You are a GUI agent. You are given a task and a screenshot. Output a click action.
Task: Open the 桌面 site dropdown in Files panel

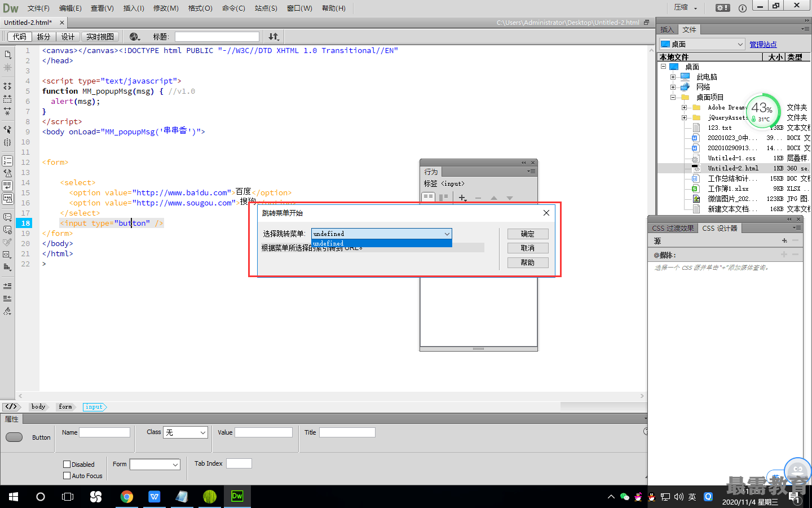click(702, 44)
